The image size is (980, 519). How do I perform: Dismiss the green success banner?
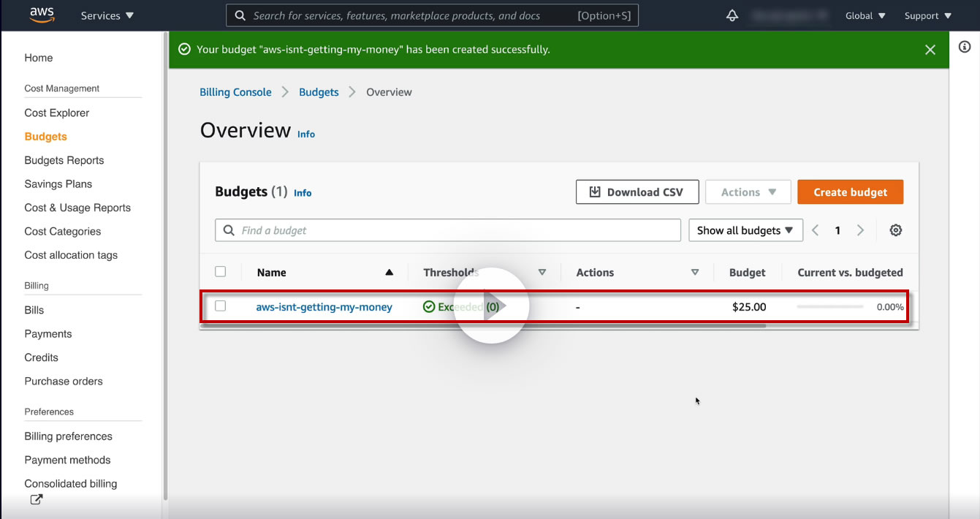pyautogui.click(x=930, y=50)
